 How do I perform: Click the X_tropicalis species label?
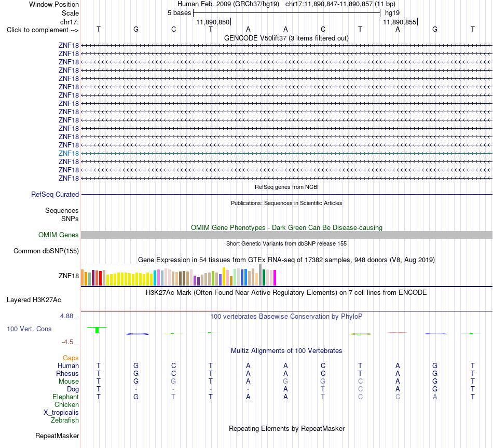coord(61,413)
